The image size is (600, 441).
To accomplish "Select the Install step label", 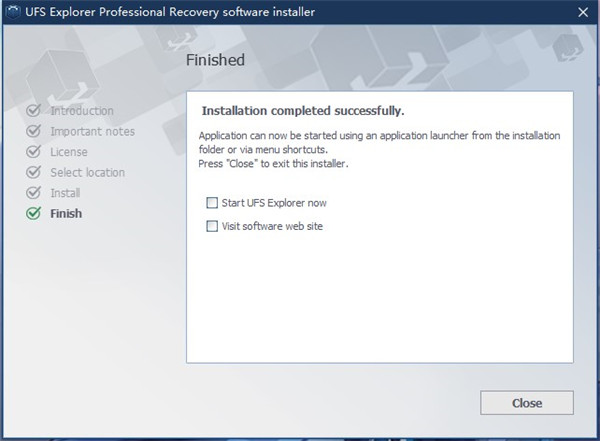I will click(66, 193).
